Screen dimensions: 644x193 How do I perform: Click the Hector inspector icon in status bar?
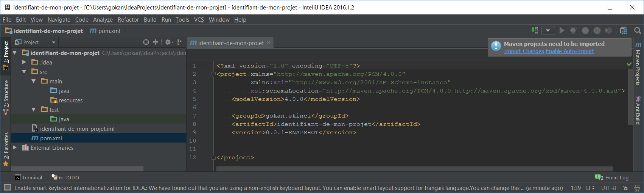[637, 188]
